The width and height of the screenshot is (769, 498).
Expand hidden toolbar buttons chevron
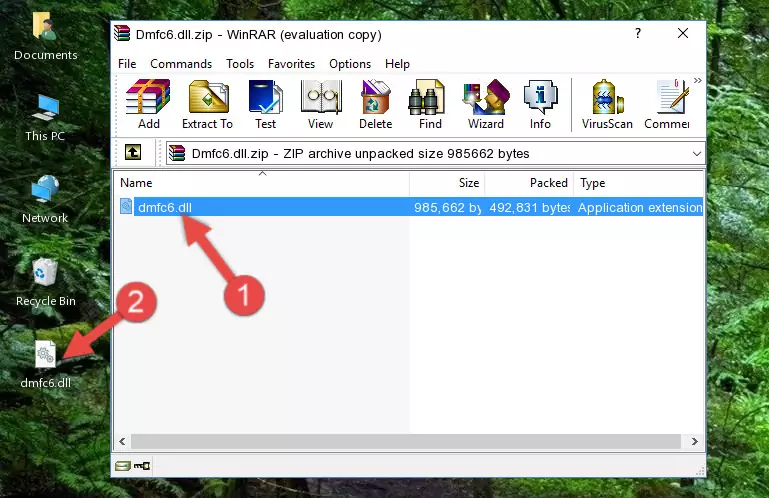coord(697,80)
